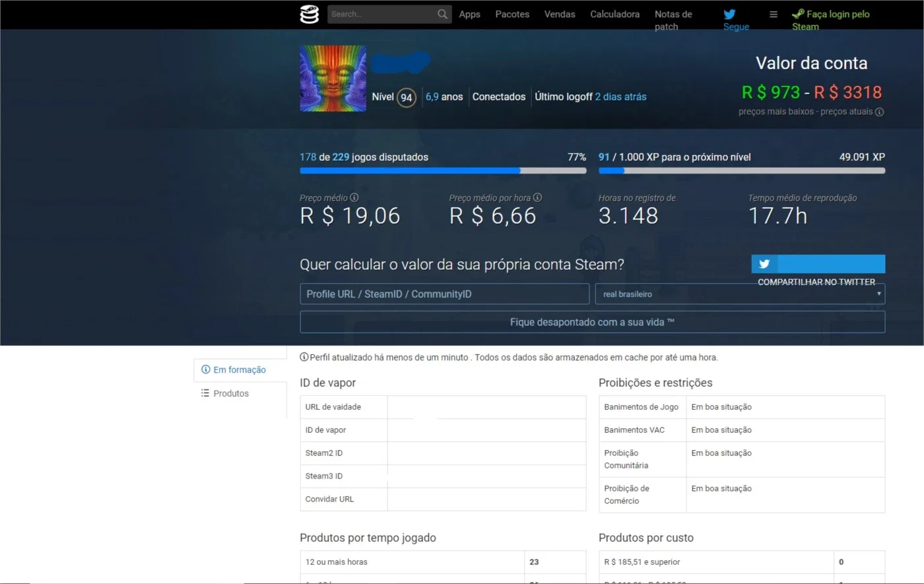Open Calculadora in navbar
The width and height of the screenshot is (924, 584).
click(x=614, y=14)
